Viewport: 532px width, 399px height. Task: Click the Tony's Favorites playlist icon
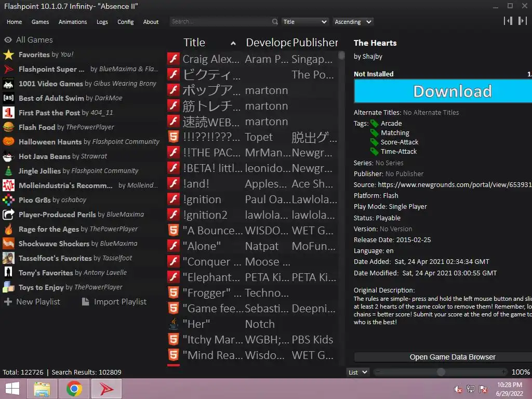8,273
